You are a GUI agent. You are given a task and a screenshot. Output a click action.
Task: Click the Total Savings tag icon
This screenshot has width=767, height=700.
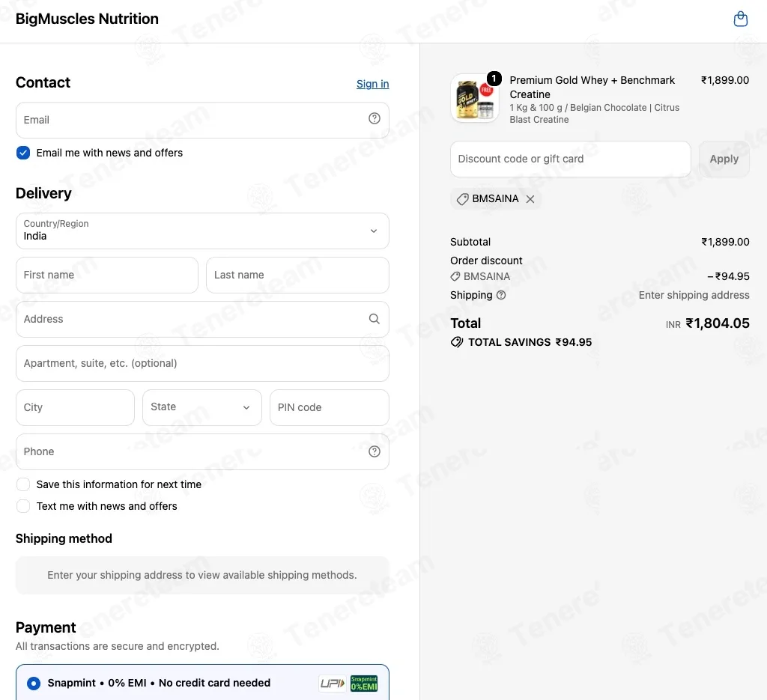click(457, 342)
